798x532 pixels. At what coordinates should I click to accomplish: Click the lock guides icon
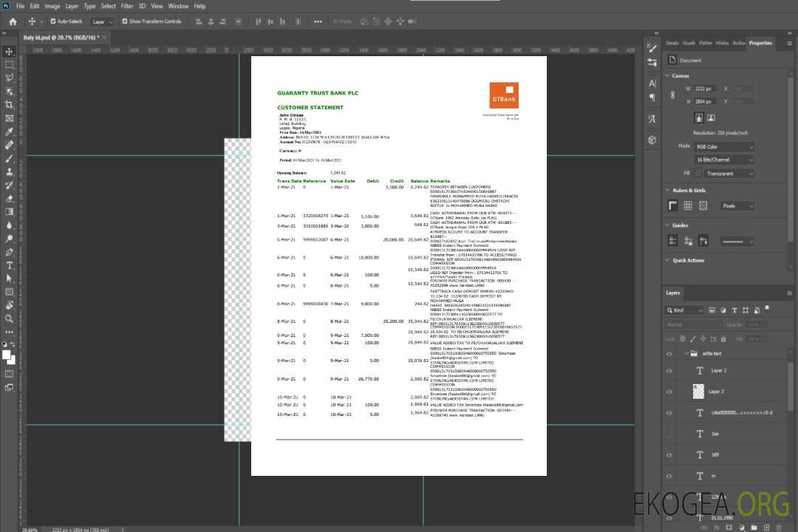coord(688,241)
